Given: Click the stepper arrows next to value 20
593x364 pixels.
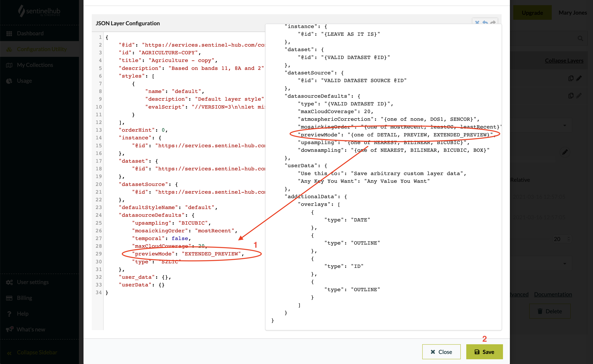Looking at the screenshot, I should (x=569, y=239).
